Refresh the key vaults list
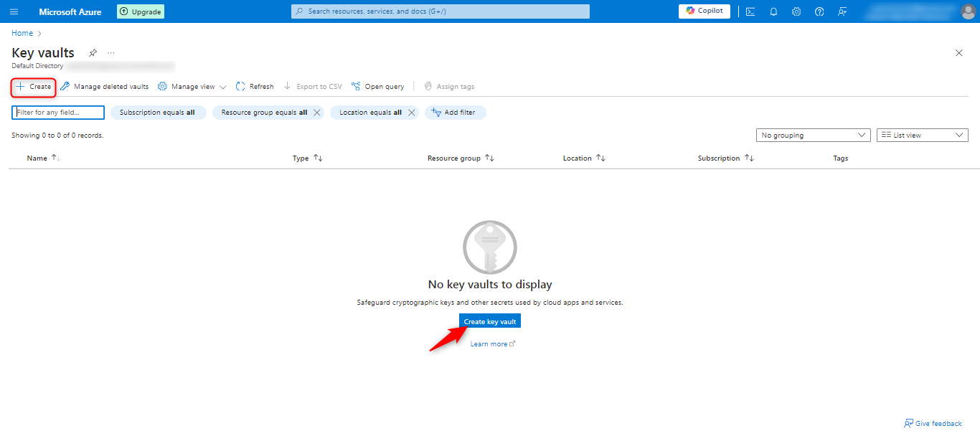The height and width of the screenshot is (441, 980). [255, 87]
